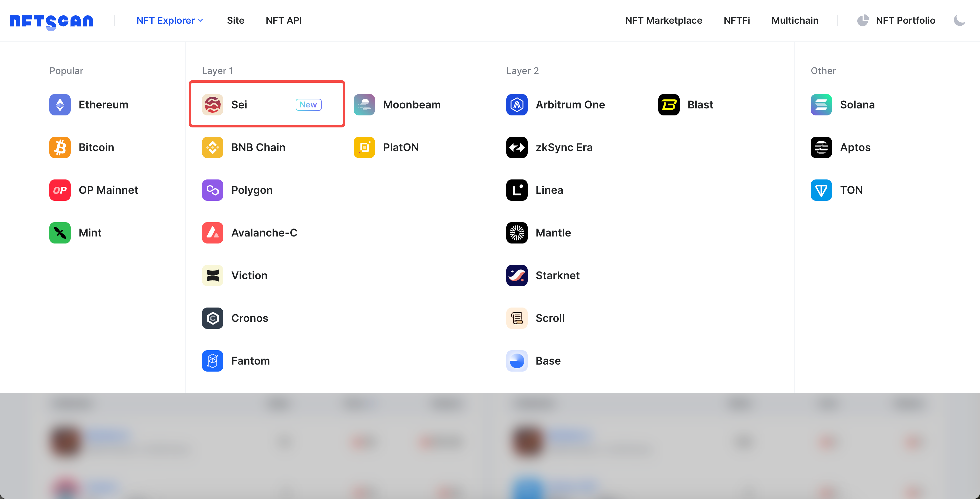Open the Polygon chain icon
The height and width of the screenshot is (499, 980).
point(212,190)
